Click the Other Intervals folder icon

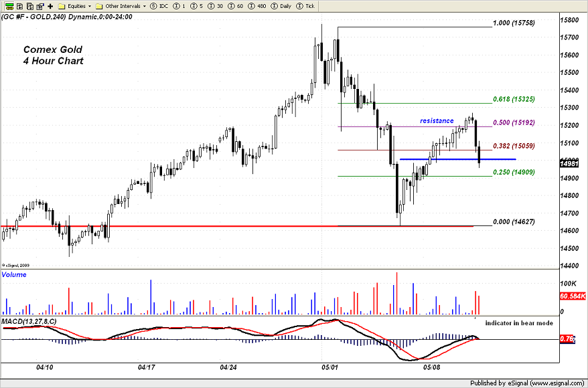tap(99, 6)
